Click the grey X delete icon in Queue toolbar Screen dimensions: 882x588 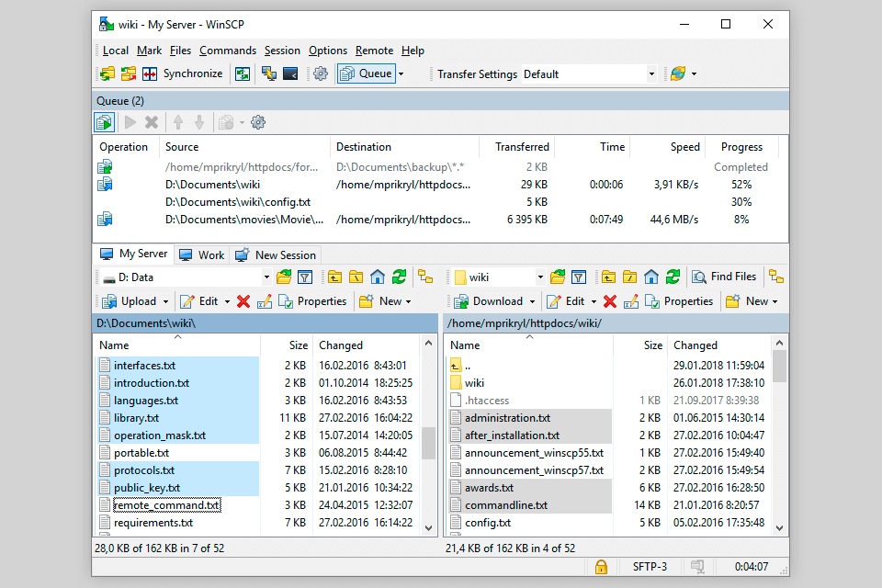click(152, 122)
